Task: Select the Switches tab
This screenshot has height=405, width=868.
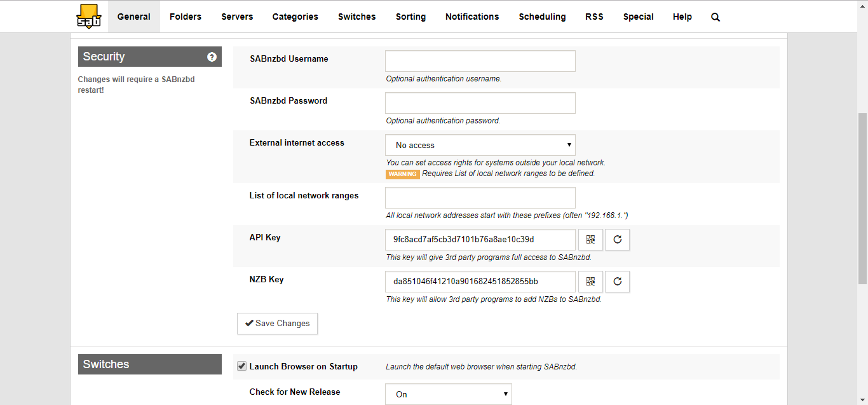Action: (x=357, y=17)
